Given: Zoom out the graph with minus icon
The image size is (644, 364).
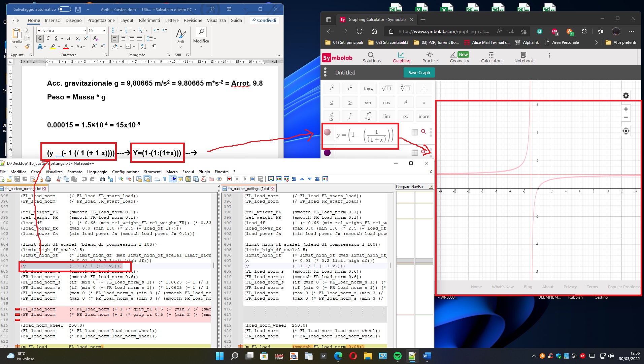Looking at the screenshot, I should click(x=626, y=117).
